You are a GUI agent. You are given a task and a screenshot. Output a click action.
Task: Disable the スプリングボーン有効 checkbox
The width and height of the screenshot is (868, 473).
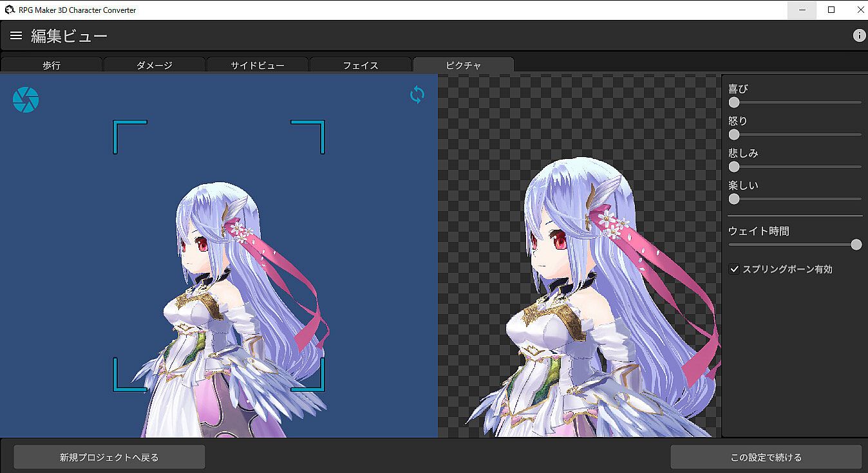734,269
